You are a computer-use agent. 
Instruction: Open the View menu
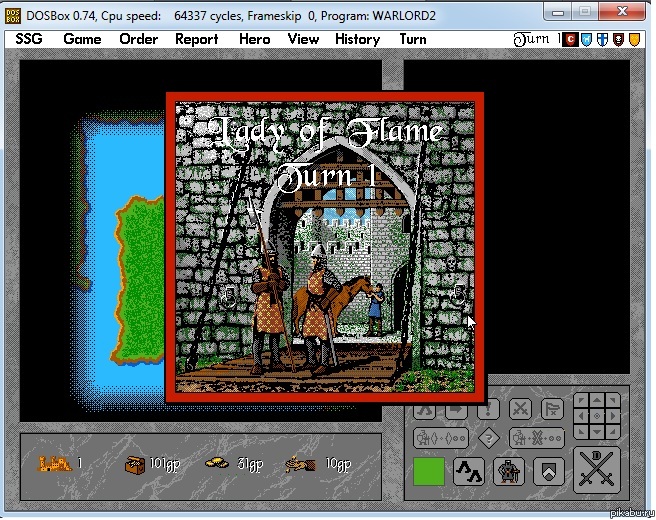click(x=303, y=39)
